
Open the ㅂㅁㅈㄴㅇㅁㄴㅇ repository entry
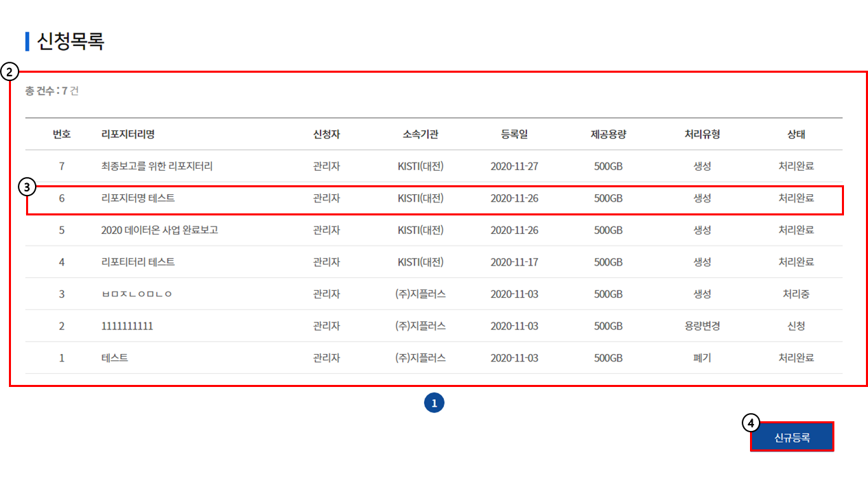pos(136,294)
